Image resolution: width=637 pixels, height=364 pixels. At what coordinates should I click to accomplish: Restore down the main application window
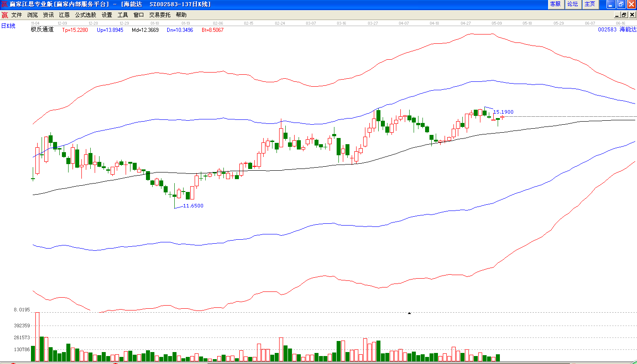tap(621, 4)
